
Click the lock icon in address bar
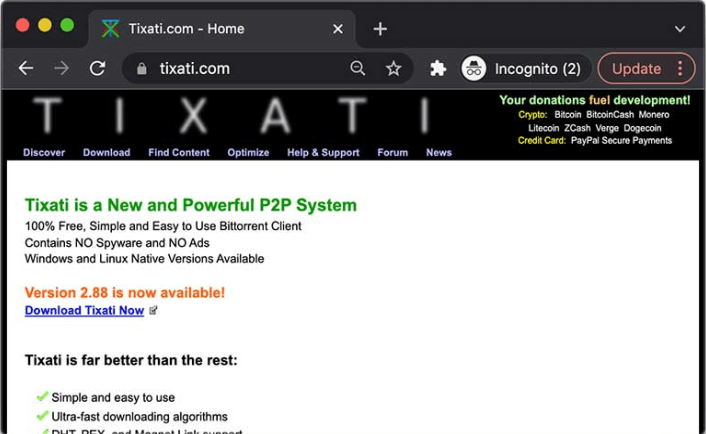click(142, 69)
